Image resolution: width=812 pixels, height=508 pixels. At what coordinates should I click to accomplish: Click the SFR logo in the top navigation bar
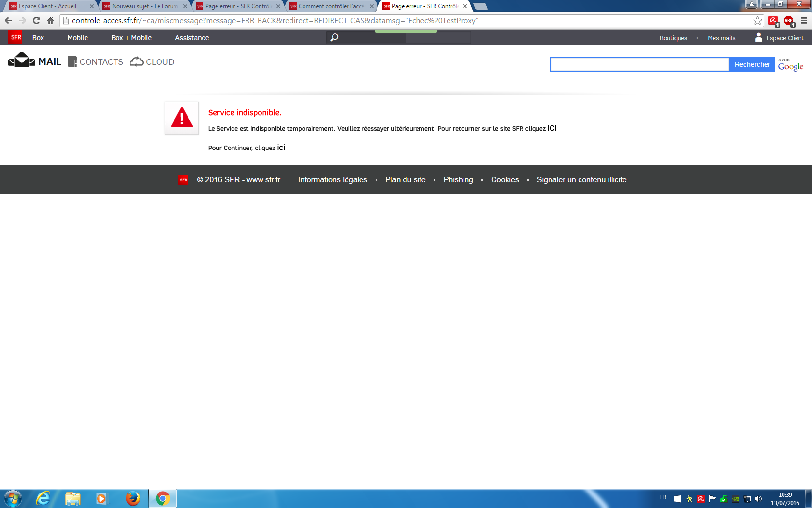[15, 37]
